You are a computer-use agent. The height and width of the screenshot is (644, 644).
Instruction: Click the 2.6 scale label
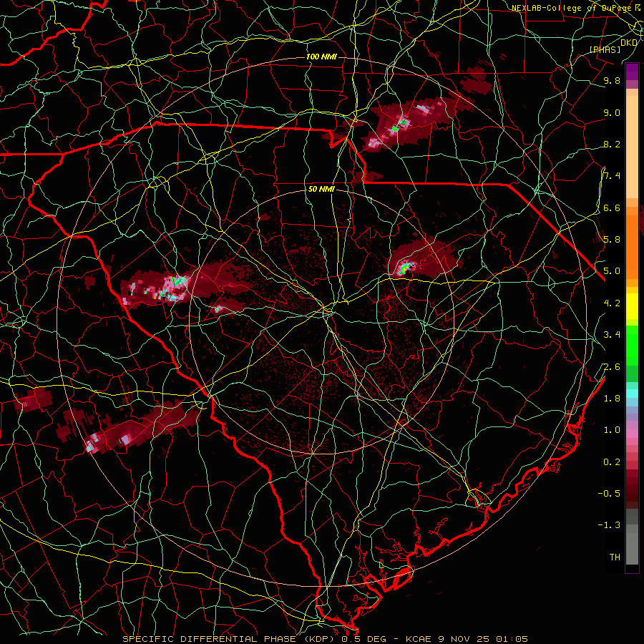[612, 367]
